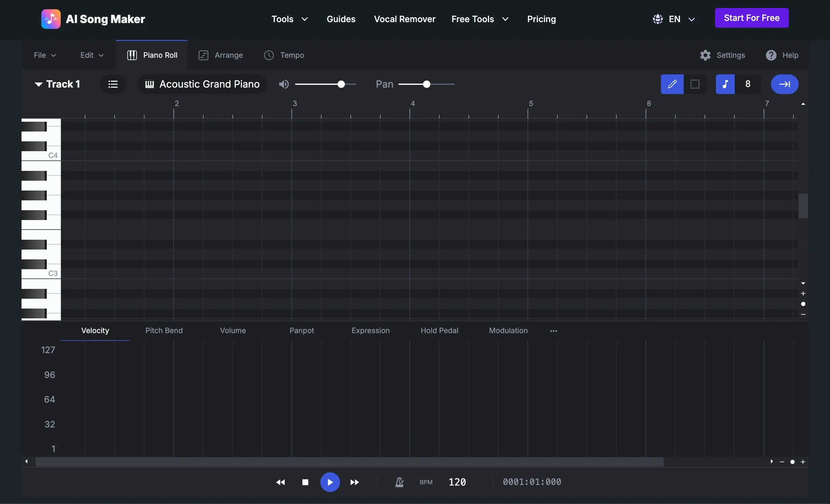The width and height of the screenshot is (830, 504).
Task: Zoom in horizontally with plus icon
Action: [803, 462]
